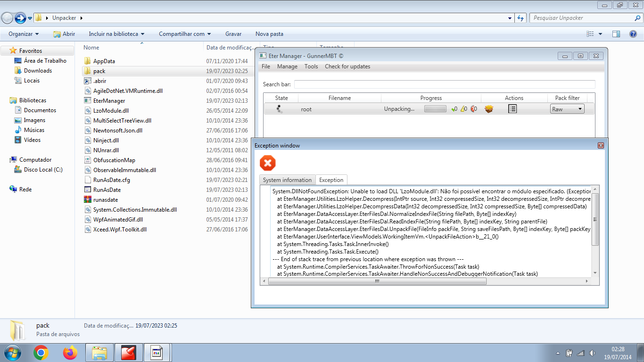Expand the Organizar dropdown menu
Viewport: 644px width, 362px height.
(x=24, y=34)
